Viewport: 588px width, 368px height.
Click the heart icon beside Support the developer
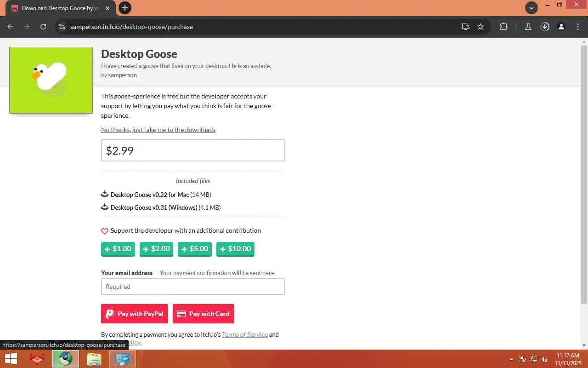(105, 231)
